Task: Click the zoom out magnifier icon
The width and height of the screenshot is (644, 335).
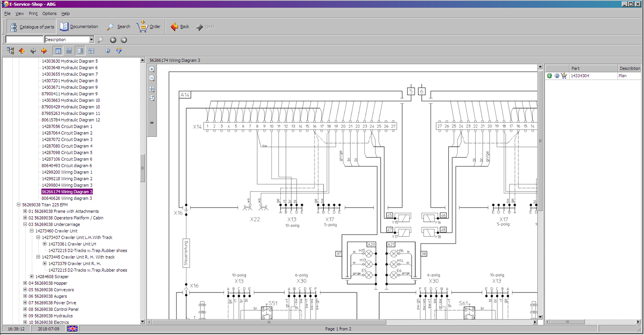Action: [x=152, y=79]
